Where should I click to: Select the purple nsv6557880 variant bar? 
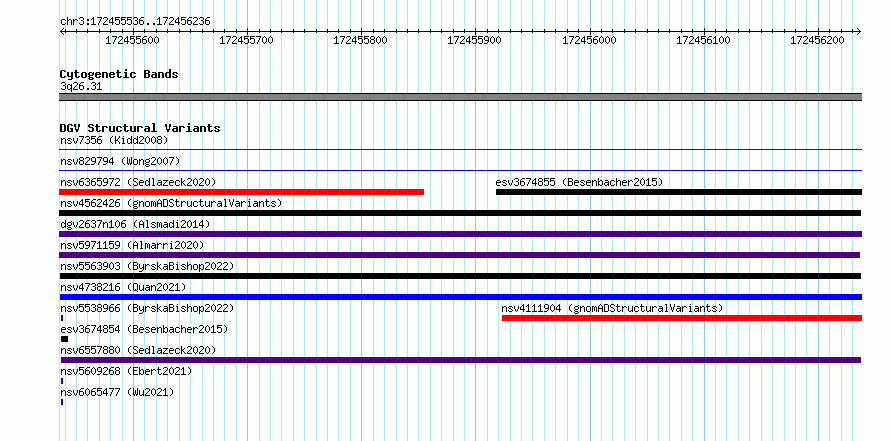(x=461, y=360)
